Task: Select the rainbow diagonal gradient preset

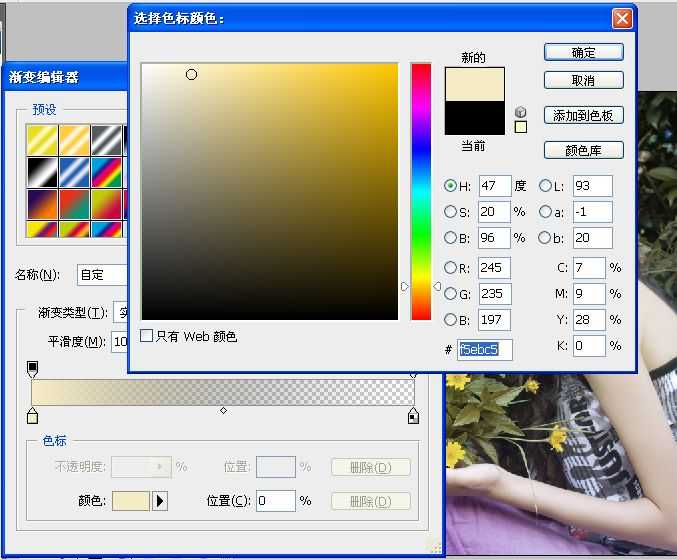Action: click(107, 173)
